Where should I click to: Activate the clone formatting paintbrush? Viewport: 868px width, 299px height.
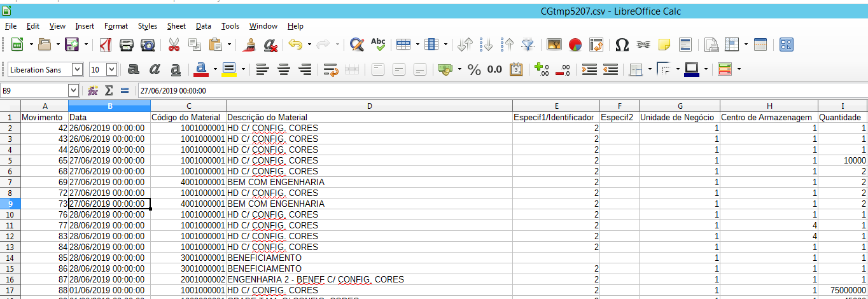coord(249,45)
